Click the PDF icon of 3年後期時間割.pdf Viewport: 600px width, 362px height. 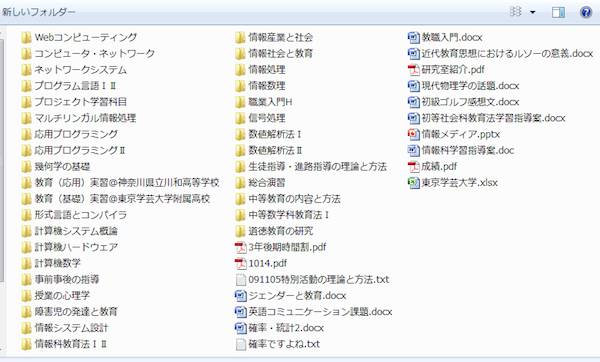[240, 247]
